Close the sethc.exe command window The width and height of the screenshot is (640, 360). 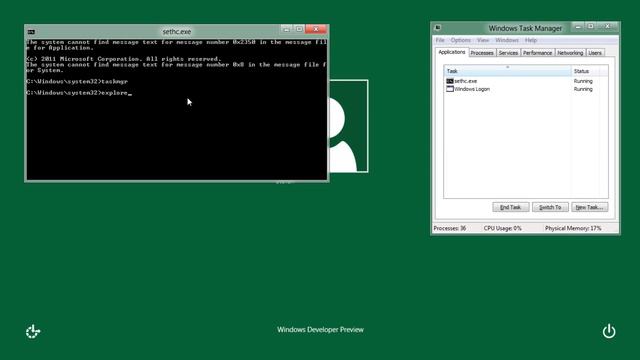316,29
